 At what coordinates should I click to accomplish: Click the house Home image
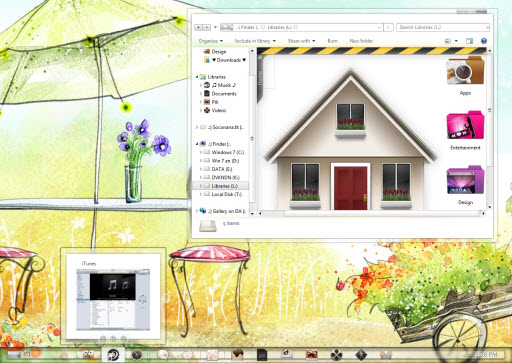[x=351, y=139]
